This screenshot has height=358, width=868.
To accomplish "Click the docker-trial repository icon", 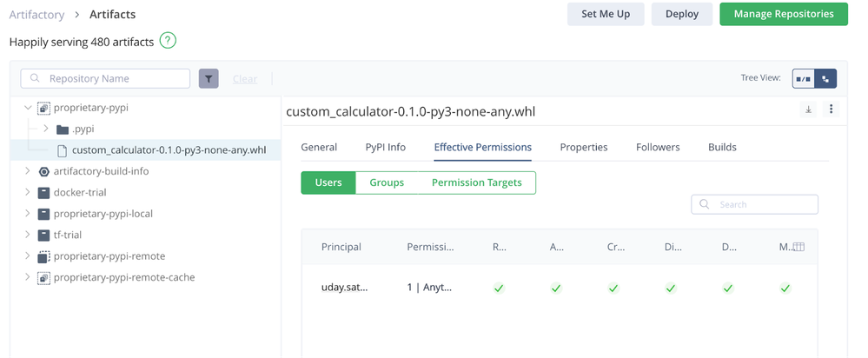I will [44, 192].
